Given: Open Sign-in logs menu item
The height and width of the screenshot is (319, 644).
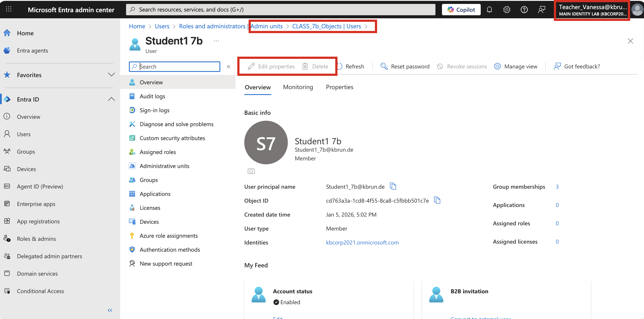Looking at the screenshot, I should (x=154, y=110).
